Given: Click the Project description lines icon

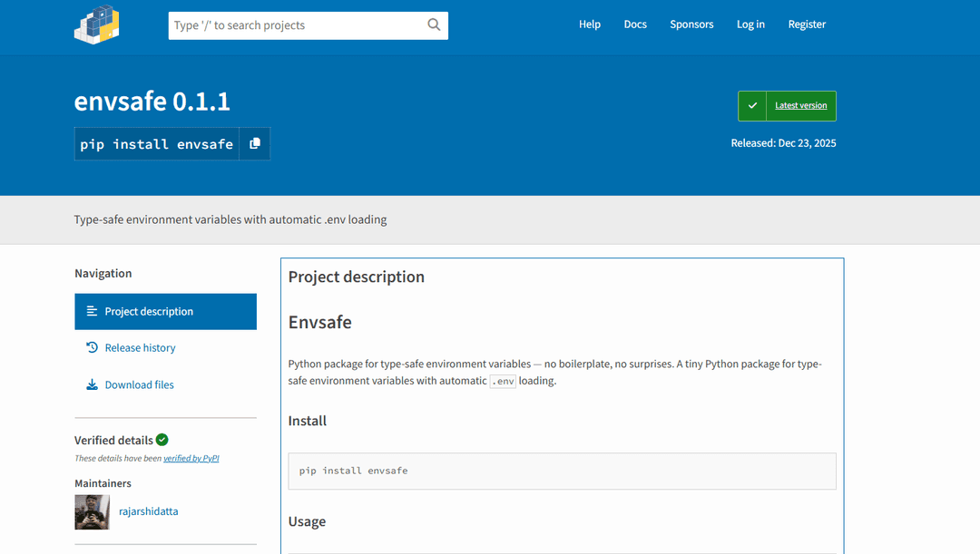Looking at the screenshot, I should click(92, 311).
